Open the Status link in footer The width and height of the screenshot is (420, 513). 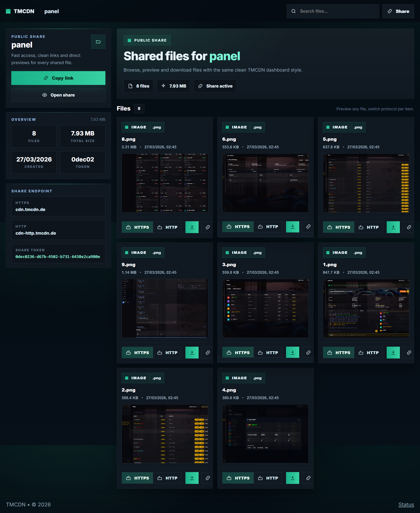tap(406, 504)
